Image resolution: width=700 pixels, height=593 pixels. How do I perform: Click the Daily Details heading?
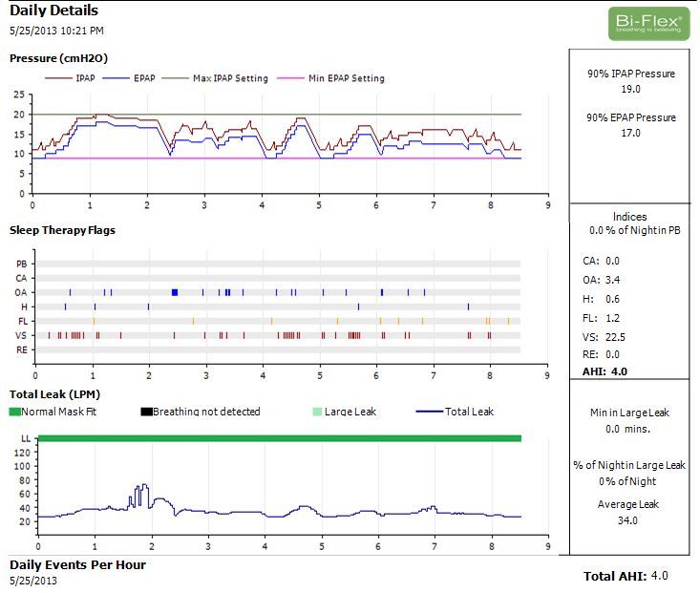point(53,11)
